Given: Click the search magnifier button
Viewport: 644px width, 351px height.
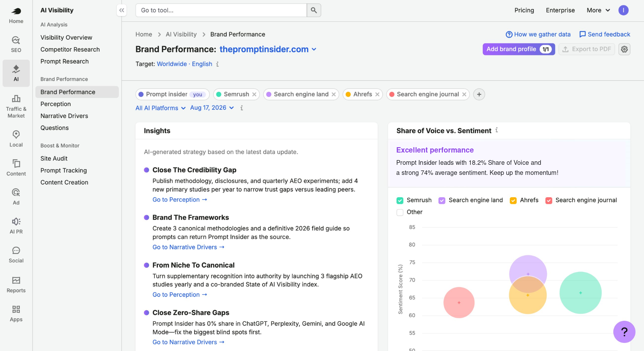Looking at the screenshot, I should coord(314,10).
